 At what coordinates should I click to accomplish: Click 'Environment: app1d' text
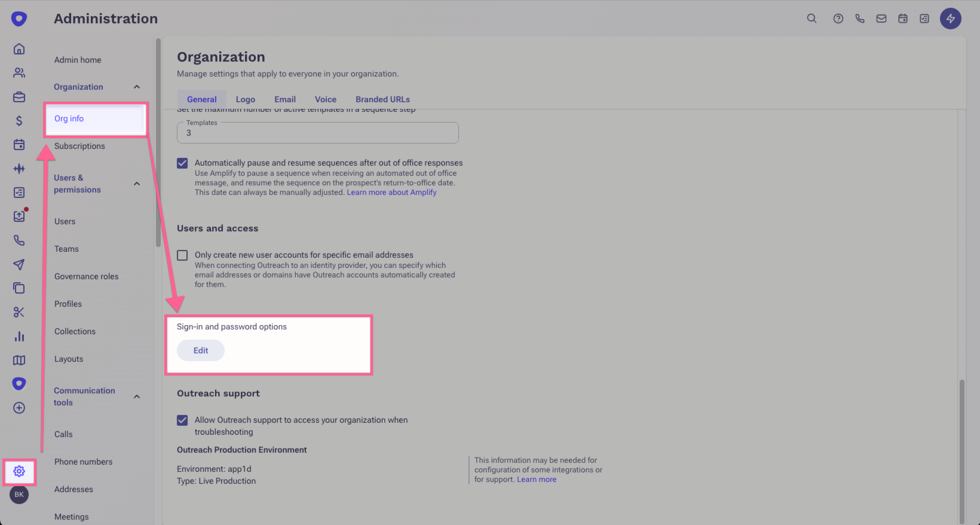(214, 469)
